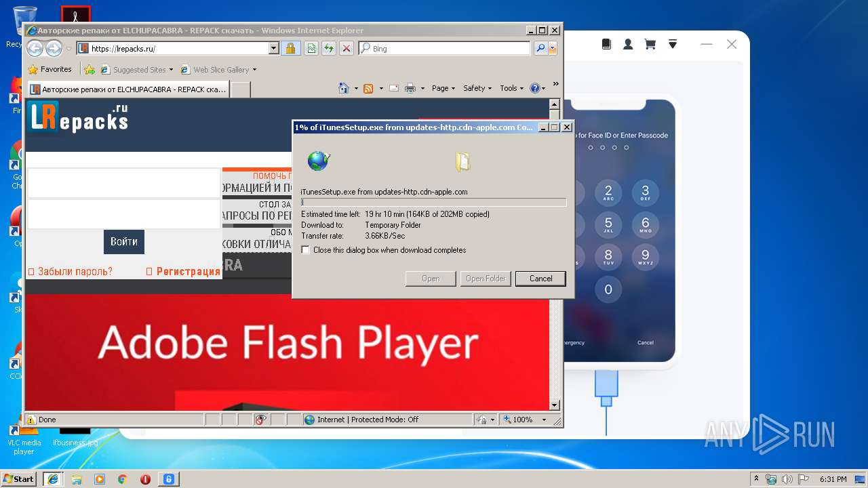Screen dimensions: 868x488
Task: Click the password login input field
Action: click(123, 214)
